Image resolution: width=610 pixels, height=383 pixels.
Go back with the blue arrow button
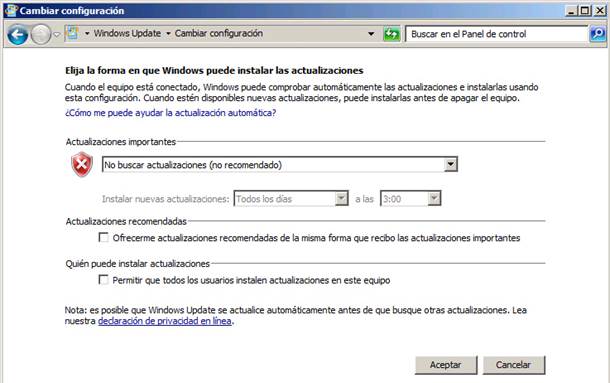[18, 35]
